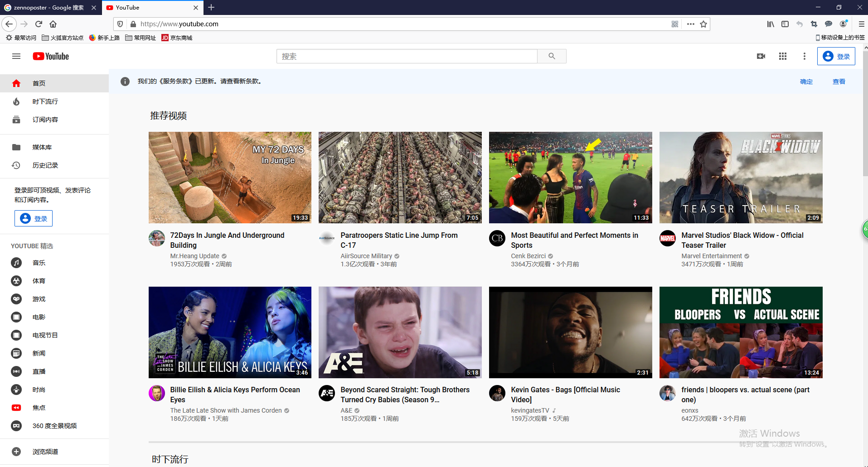Open the AiirSource Military channel link
This screenshot has height=467, width=868.
tap(366, 256)
